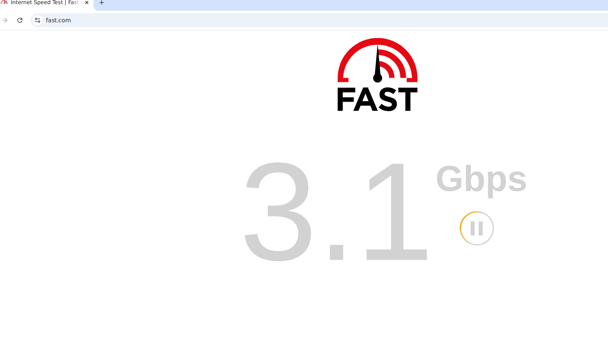Go forward with the arrow button

point(5,20)
